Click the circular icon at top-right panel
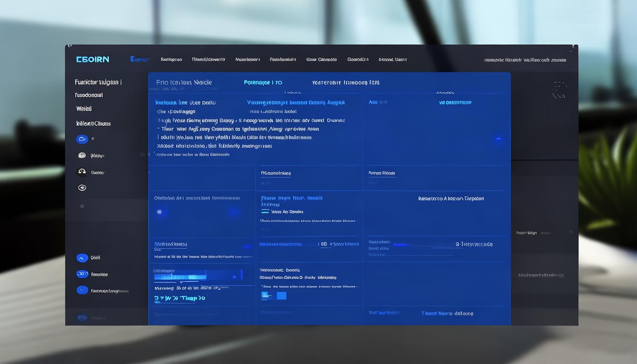This screenshot has height=364, width=637. pyautogui.click(x=559, y=90)
